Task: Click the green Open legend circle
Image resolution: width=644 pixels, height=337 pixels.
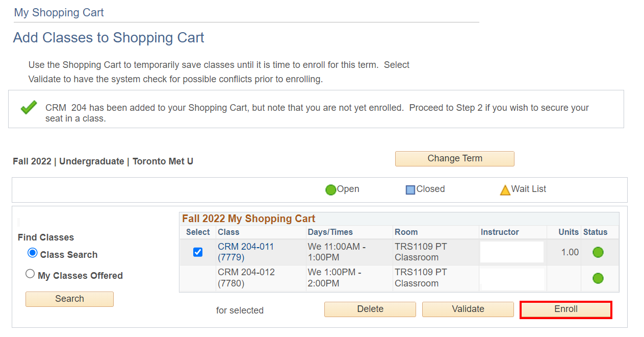Action: click(331, 190)
